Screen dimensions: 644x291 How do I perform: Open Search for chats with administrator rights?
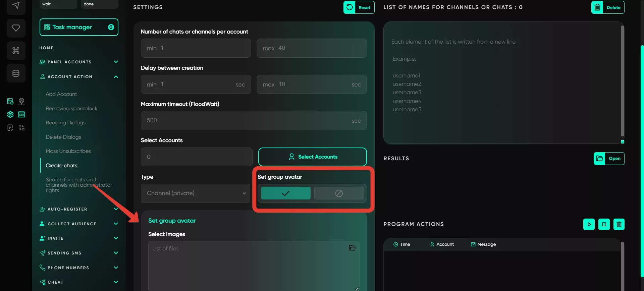click(79, 185)
